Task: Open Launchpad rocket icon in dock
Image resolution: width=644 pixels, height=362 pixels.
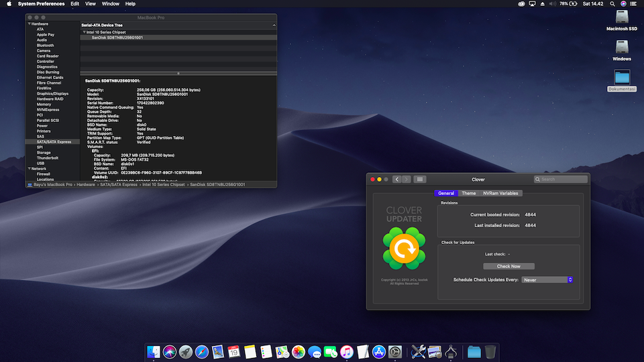Action: click(x=185, y=352)
